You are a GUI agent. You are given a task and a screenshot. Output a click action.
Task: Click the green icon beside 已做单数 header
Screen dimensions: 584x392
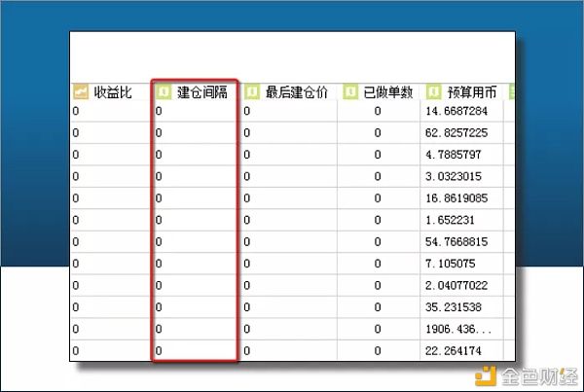(x=350, y=92)
